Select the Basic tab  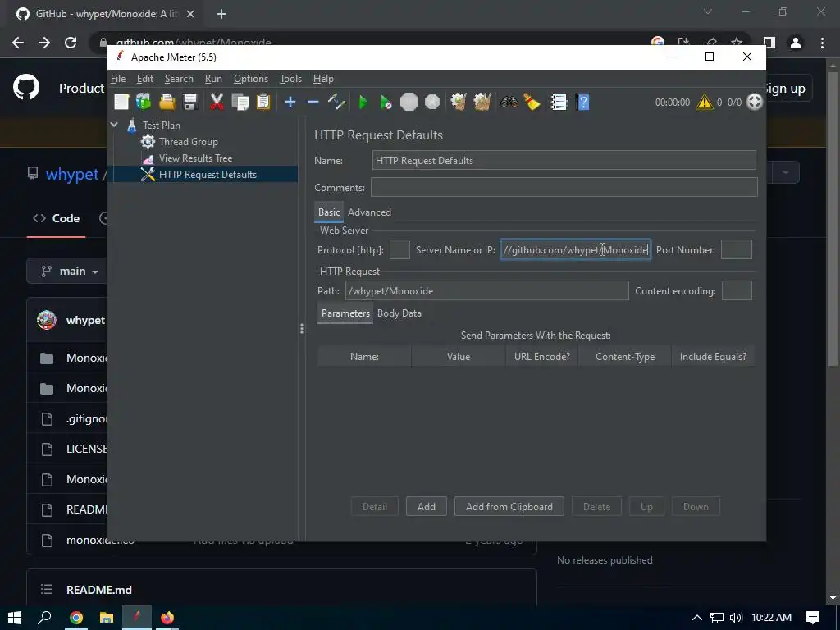tap(329, 212)
